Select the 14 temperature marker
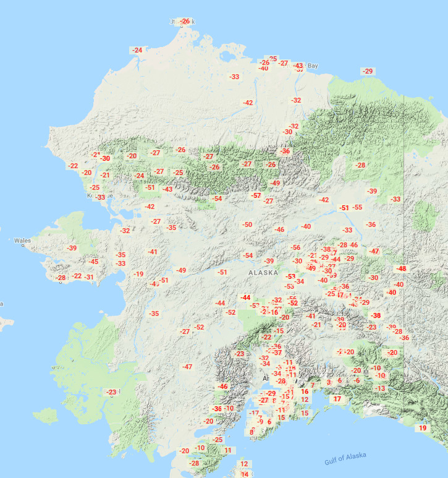Screen dimensions: 448x478 click(x=245, y=474)
